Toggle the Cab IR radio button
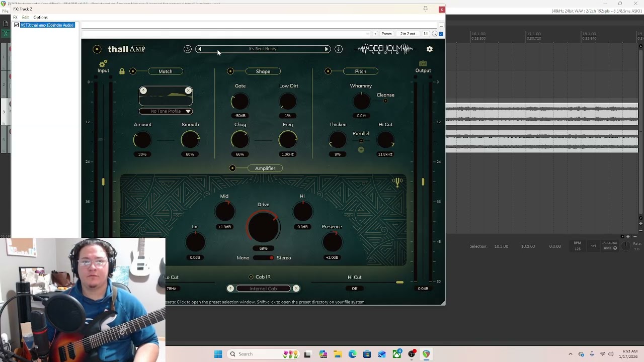Image resolution: width=644 pixels, height=362 pixels. click(251, 277)
